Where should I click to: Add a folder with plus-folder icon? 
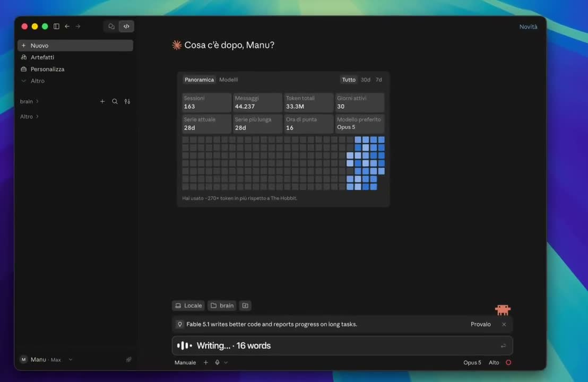click(245, 306)
